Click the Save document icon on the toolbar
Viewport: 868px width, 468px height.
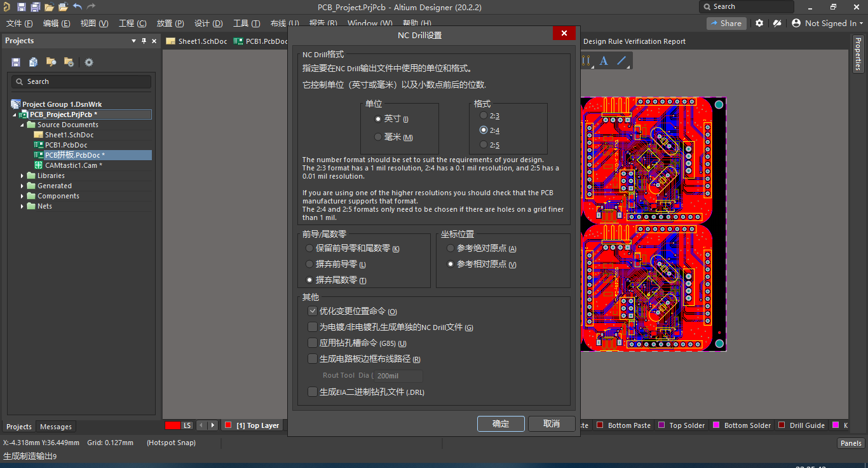(21, 6)
